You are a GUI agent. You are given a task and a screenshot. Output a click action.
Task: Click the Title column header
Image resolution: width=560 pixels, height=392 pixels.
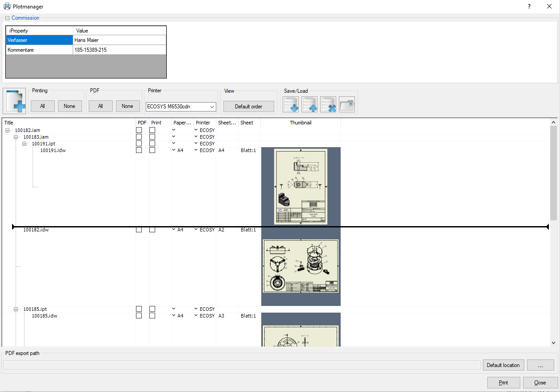[69, 123]
